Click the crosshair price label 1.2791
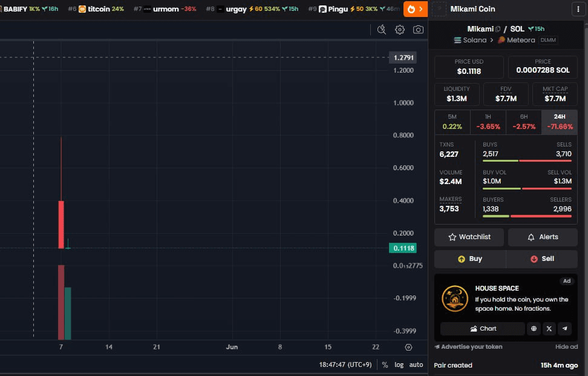Image resolution: width=588 pixels, height=376 pixels. [403, 58]
